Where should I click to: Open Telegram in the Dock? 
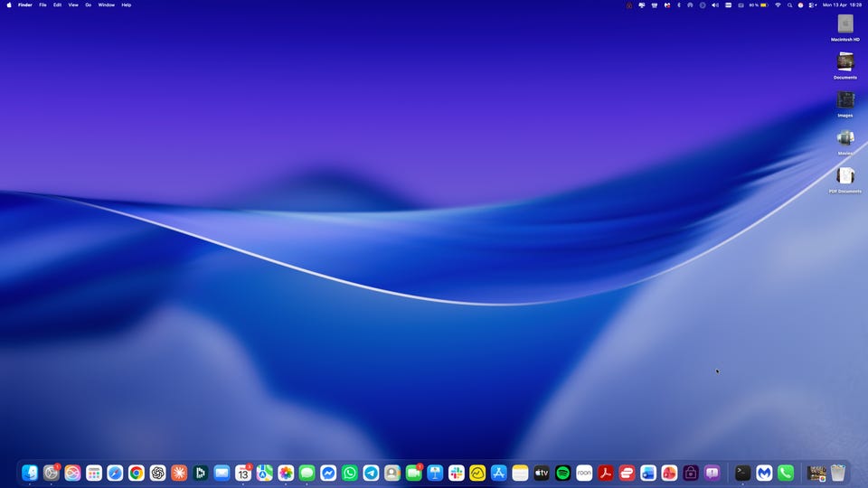coord(371,473)
